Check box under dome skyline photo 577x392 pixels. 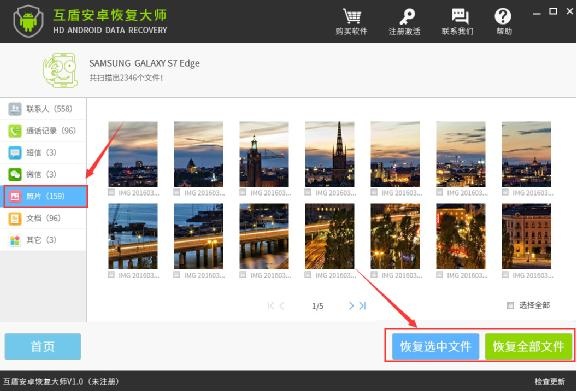point(177,192)
